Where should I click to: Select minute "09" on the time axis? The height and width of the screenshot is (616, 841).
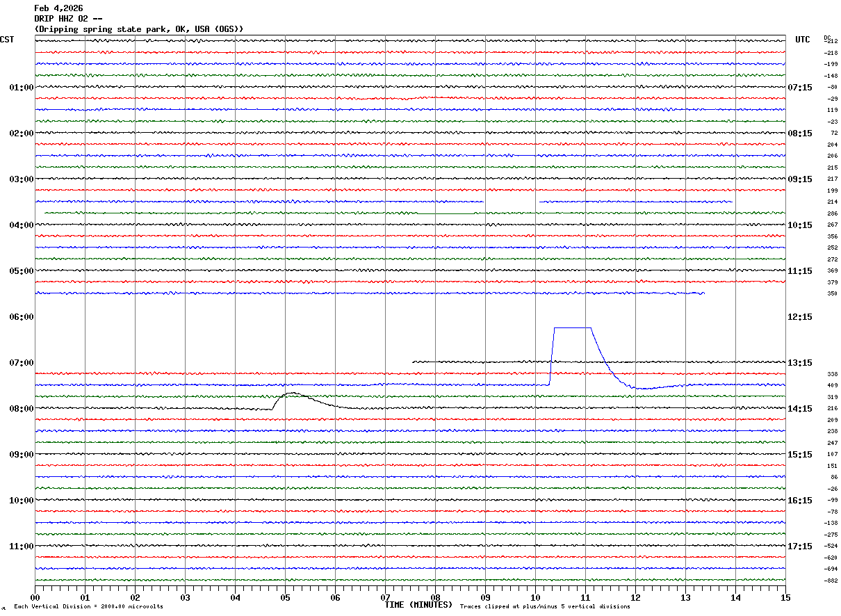point(485,598)
